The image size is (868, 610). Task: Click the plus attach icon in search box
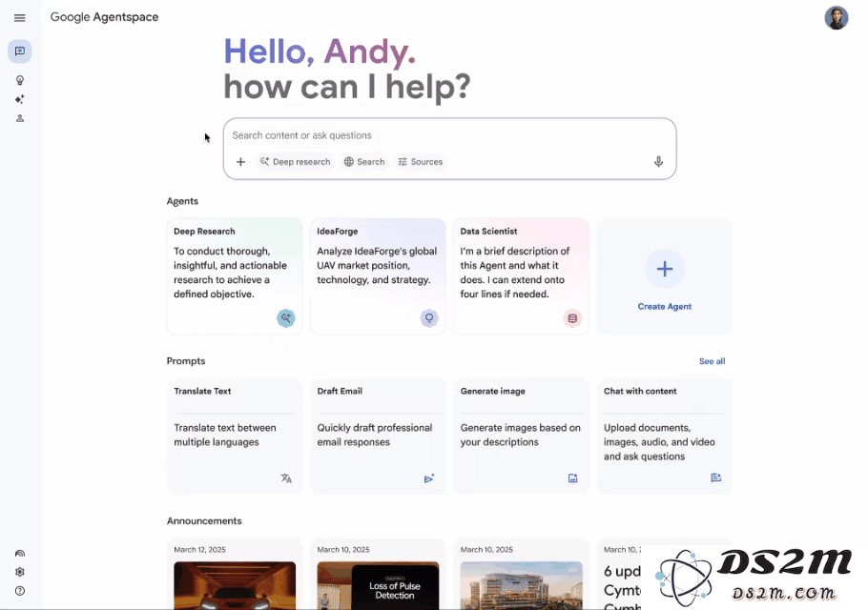240,162
